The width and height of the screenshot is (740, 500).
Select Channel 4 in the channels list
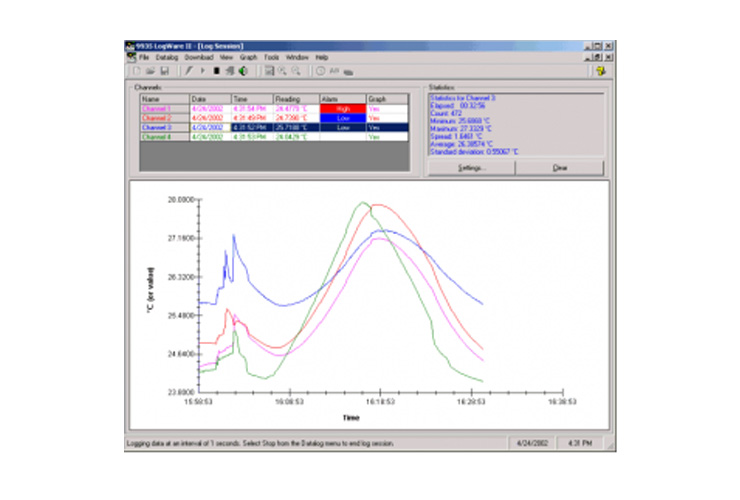(x=158, y=137)
